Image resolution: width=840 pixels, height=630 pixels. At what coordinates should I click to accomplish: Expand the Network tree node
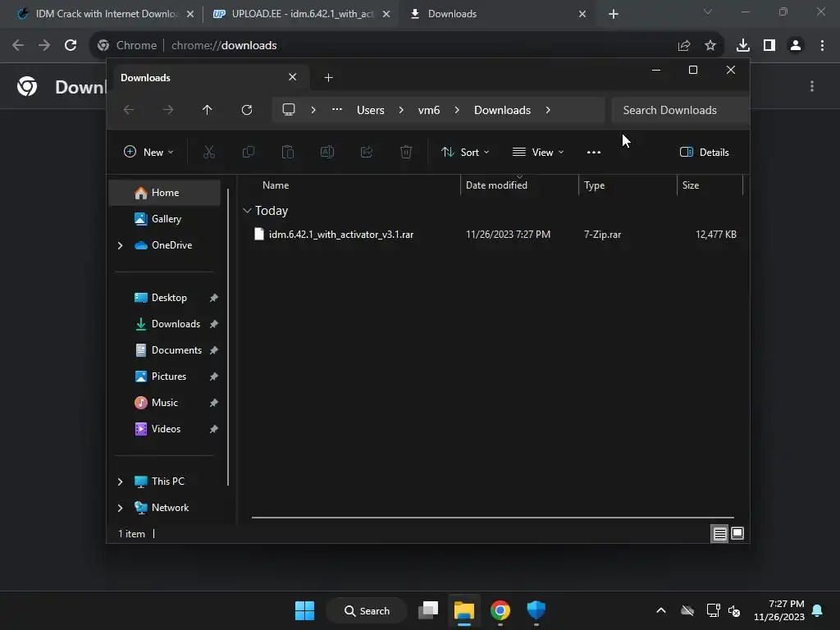pos(120,508)
